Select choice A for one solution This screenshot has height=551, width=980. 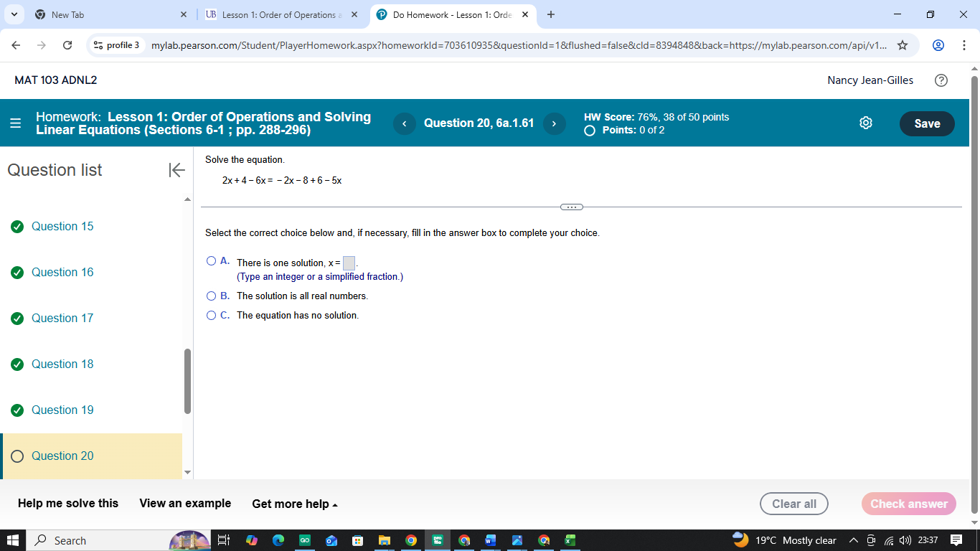[x=211, y=260]
